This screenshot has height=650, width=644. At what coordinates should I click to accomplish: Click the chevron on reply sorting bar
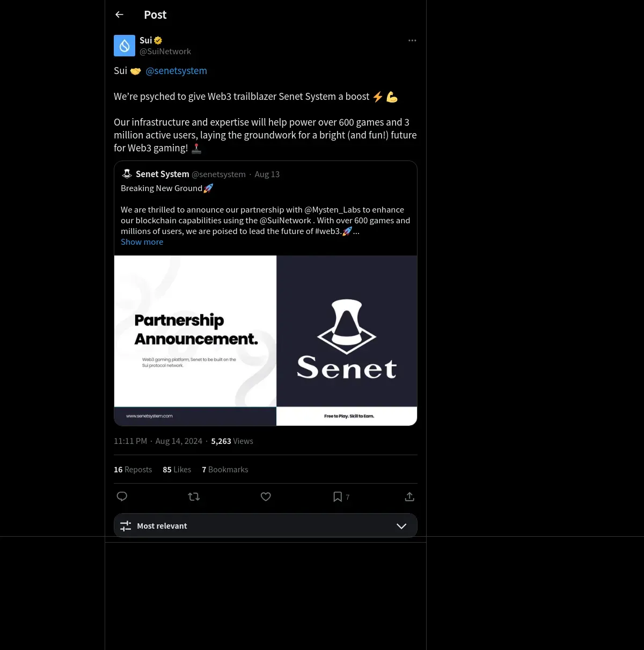(x=401, y=526)
